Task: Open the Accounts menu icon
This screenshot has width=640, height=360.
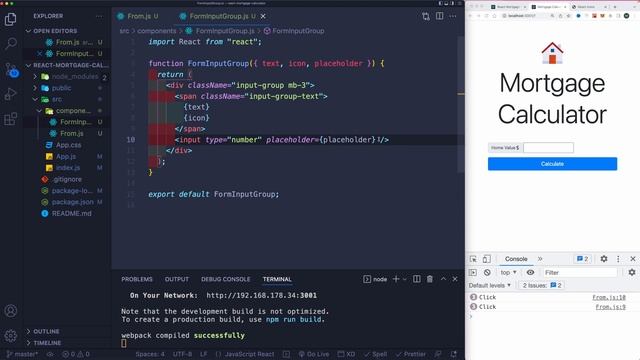Action: [11, 311]
